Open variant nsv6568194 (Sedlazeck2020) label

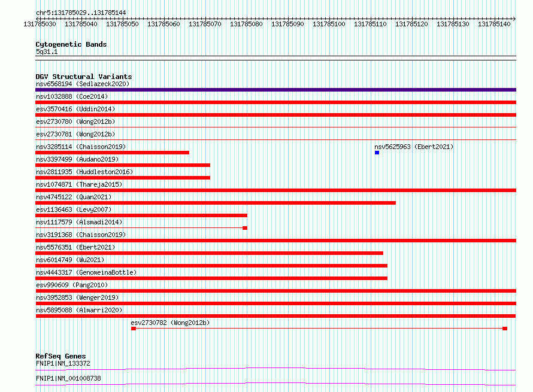(83, 84)
